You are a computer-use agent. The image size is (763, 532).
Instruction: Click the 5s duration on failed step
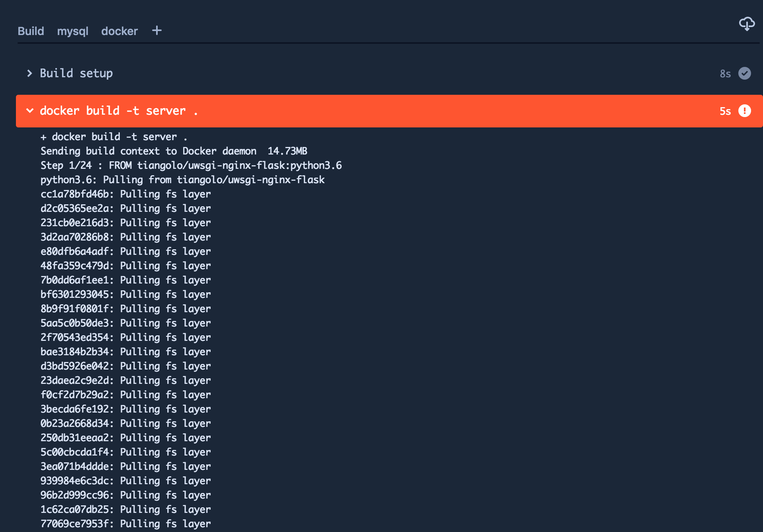pyautogui.click(x=725, y=111)
